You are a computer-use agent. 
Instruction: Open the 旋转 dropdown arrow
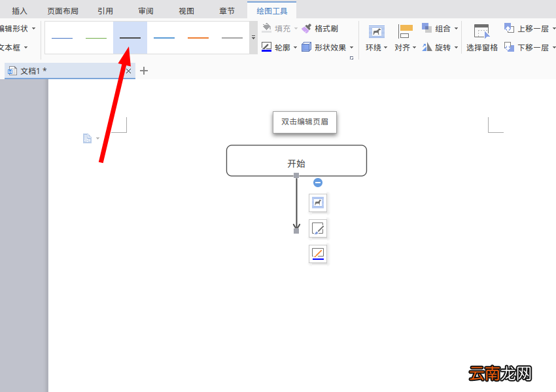coord(456,48)
